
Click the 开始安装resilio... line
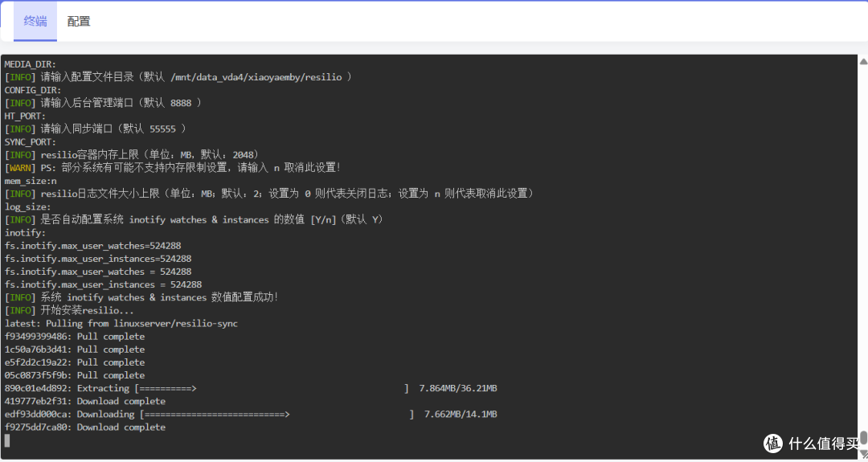[x=69, y=310]
